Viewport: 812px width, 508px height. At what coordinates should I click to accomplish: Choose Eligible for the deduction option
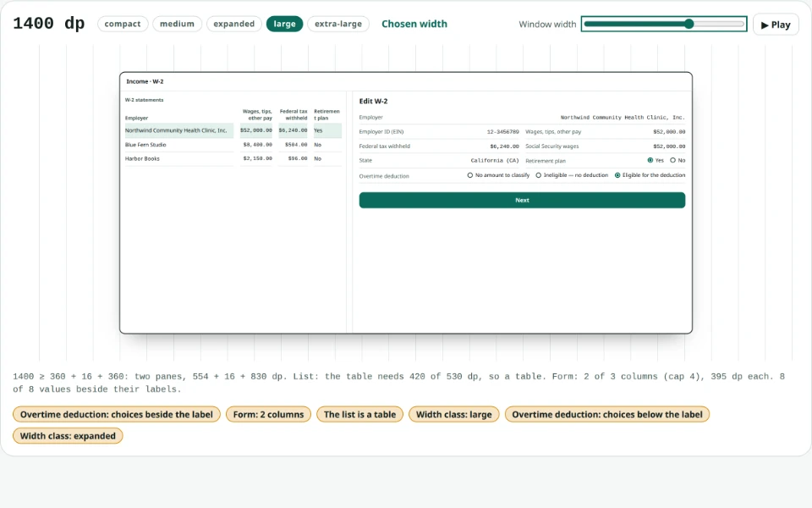tap(650, 175)
